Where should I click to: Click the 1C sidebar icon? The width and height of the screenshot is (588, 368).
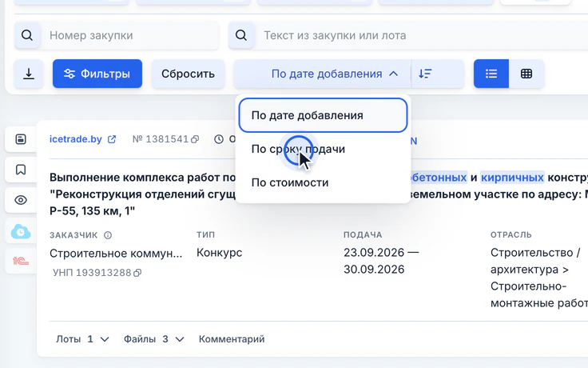pyautogui.click(x=21, y=261)
